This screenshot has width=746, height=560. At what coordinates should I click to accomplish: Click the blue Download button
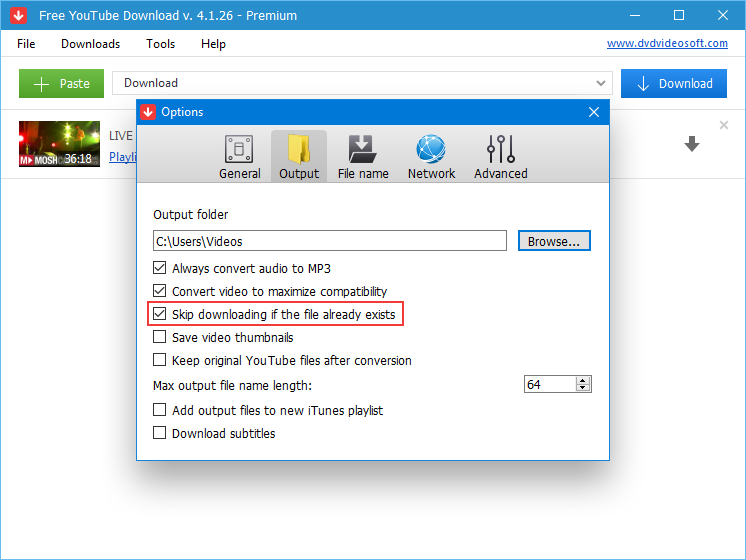tap(674, 84)
